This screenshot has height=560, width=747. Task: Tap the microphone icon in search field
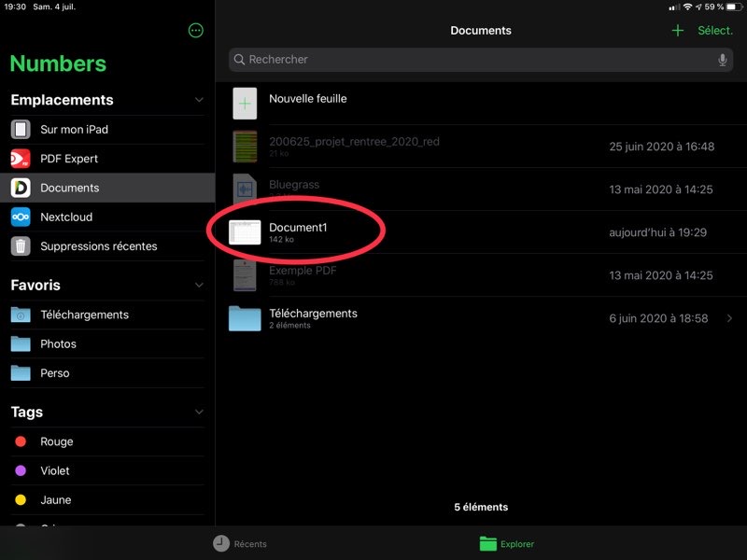pyautogui.click(x=722, y=60)
